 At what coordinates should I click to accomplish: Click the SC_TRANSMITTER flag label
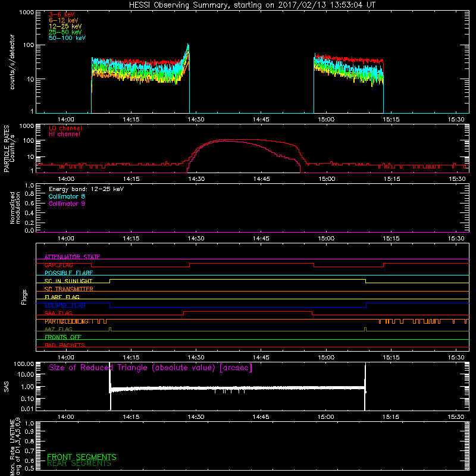tap(68, 289)
